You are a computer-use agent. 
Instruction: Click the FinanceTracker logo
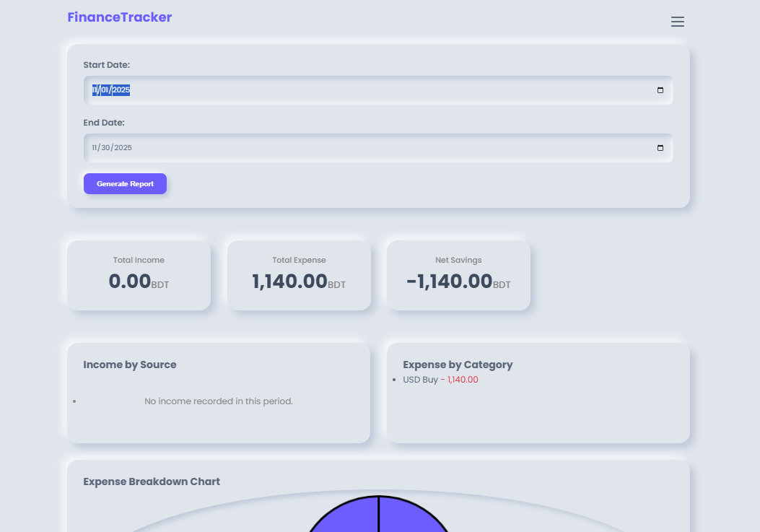click(119, 17)
